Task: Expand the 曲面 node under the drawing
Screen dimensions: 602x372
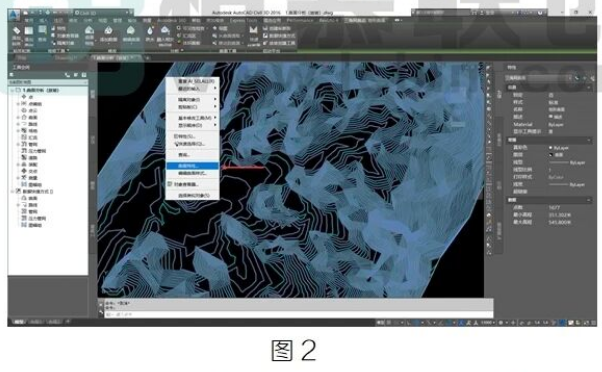Action: point(18,117)
